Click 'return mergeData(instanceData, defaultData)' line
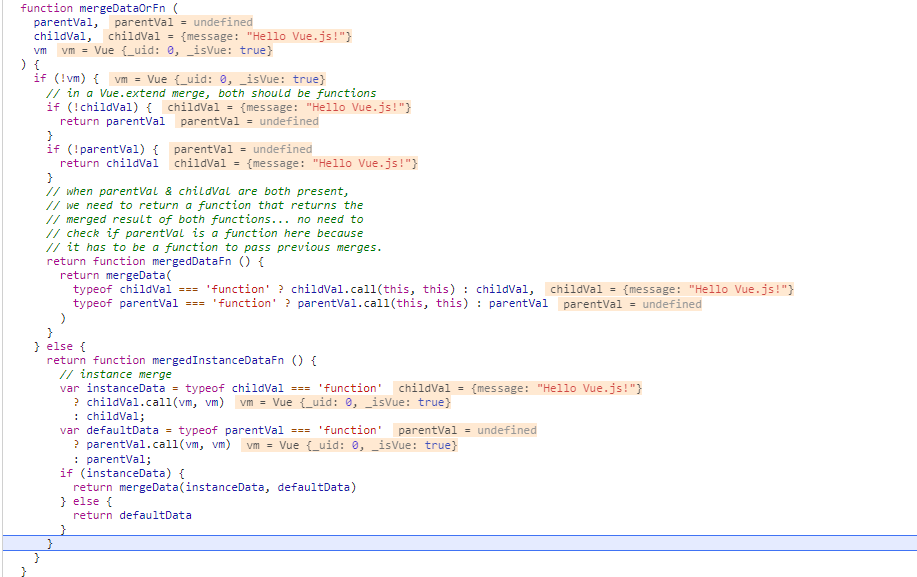 point(215,487)
